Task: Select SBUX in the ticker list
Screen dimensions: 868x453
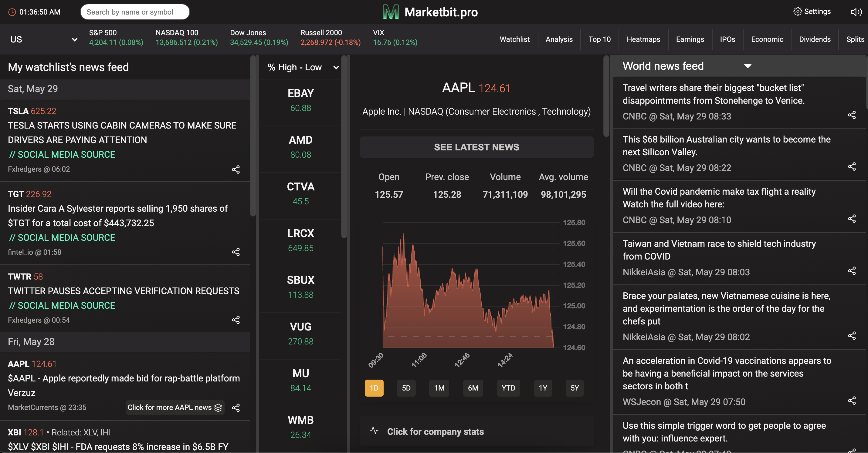Action: tap(300, 287)
